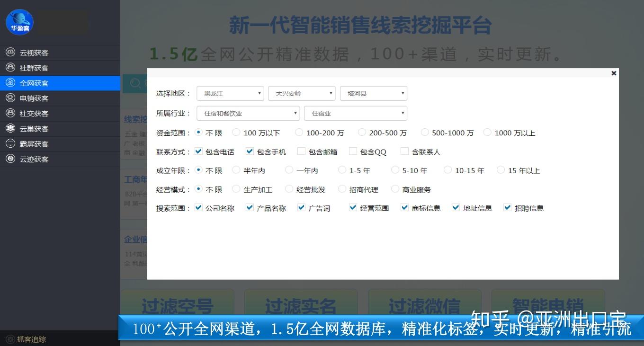Click the 云迹获客 sidebar icon
The height and width of the screenshot is (346, 644).
click(10, 159)
